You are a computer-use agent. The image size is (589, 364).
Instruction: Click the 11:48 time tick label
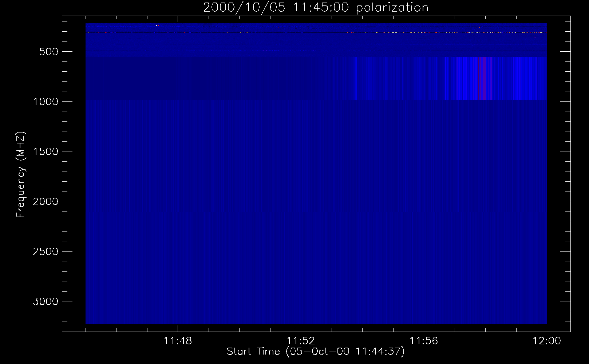[x=178, y=341]
